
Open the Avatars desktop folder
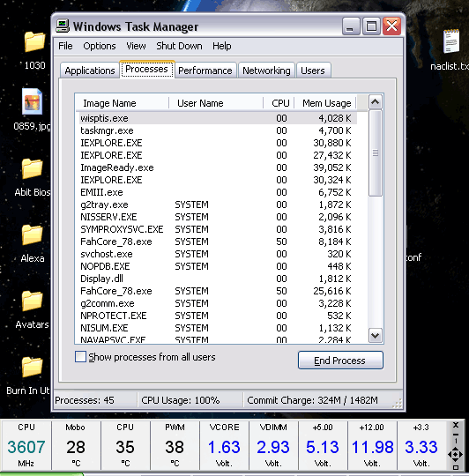[32, 301]
